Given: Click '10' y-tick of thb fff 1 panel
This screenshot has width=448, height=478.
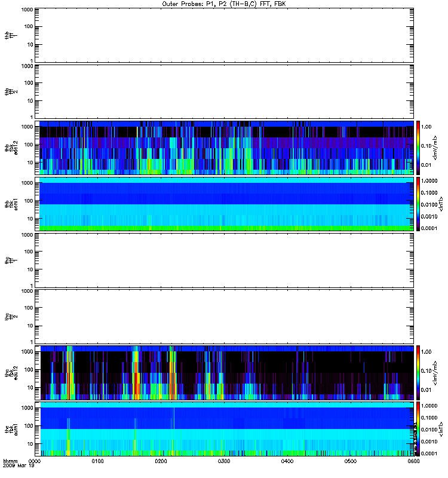Looking at the screenshot, I should [30, 44].
